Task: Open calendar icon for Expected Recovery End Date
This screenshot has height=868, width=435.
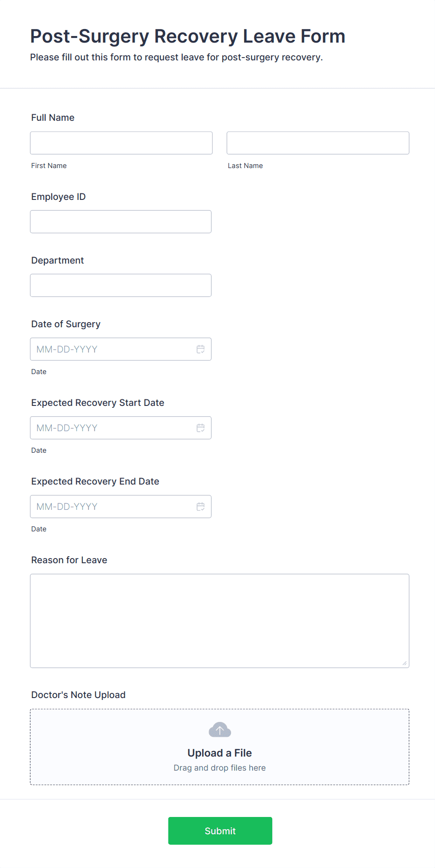Action: (201, 507)
